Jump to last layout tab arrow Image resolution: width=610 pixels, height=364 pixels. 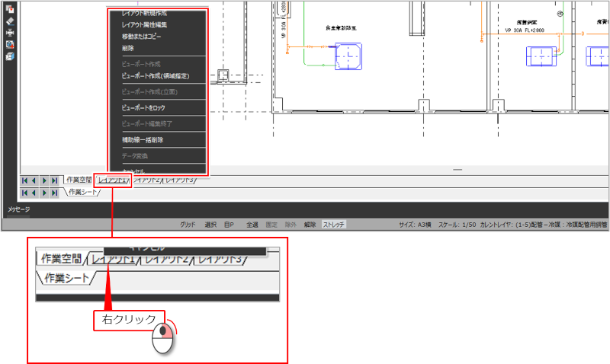coord(54,180)
